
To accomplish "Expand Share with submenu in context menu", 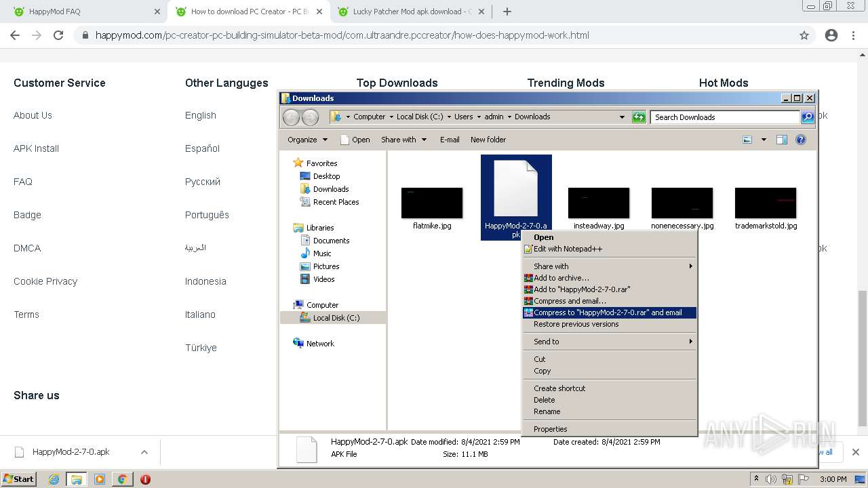I will coord(609,266).
